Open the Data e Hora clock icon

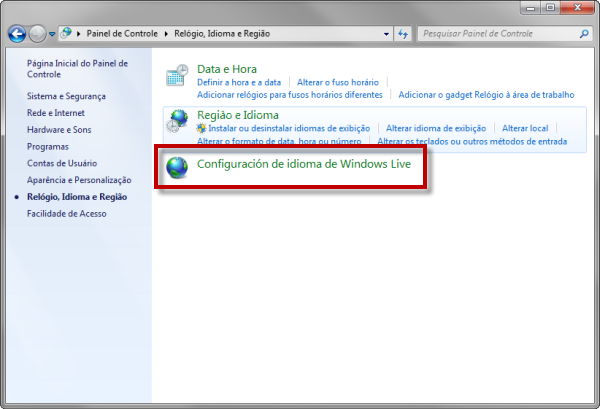(x=177, y=75)
